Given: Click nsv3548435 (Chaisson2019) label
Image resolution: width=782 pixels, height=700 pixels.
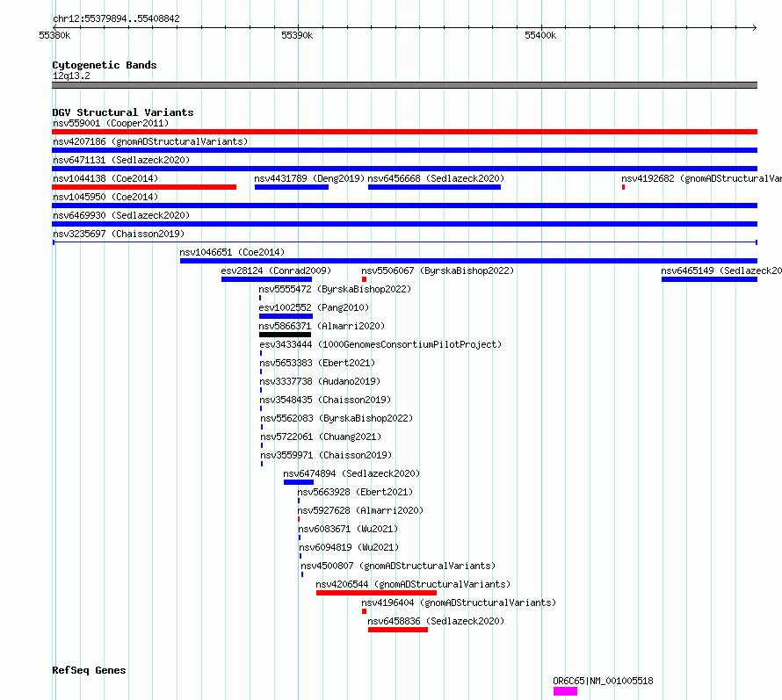Looking at the screenshot, I should coord(325,400).
